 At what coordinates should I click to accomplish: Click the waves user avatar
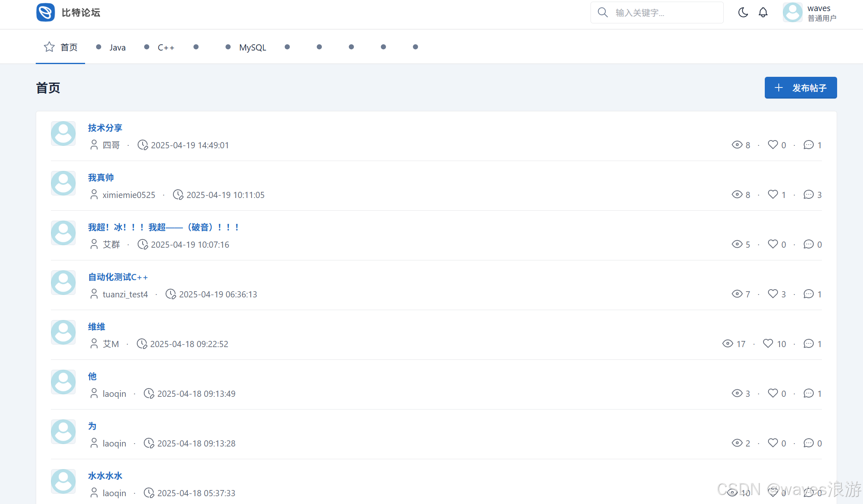[x=792, y=12]
